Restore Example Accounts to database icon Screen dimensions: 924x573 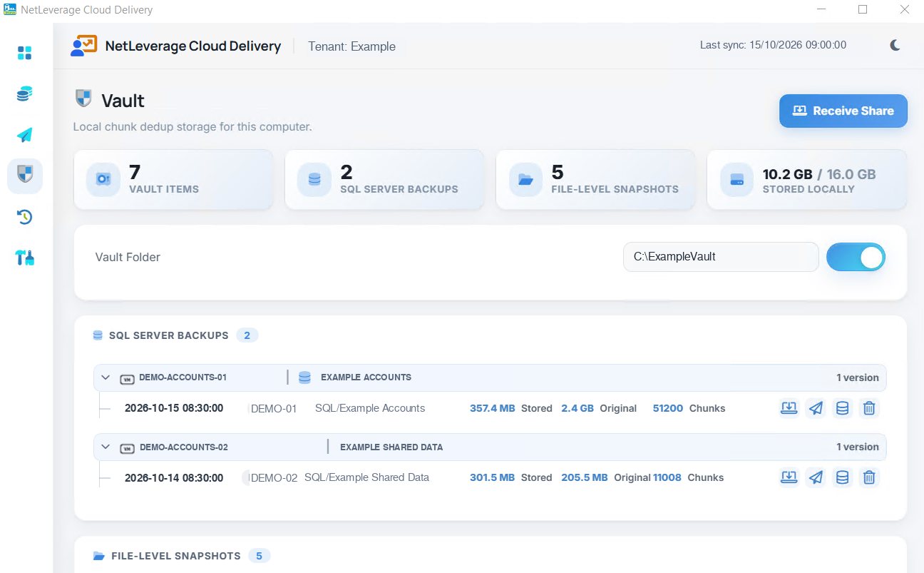(842, 408)
